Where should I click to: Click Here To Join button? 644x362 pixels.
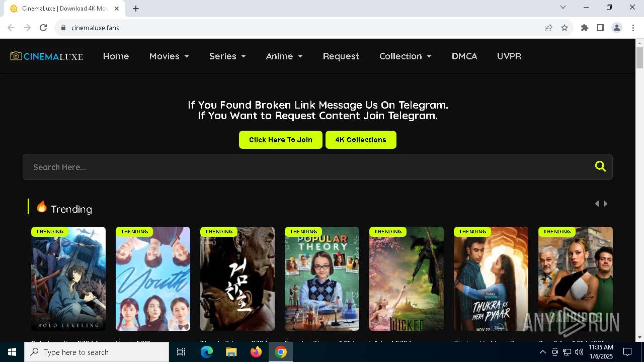click(x=281, y=140)
